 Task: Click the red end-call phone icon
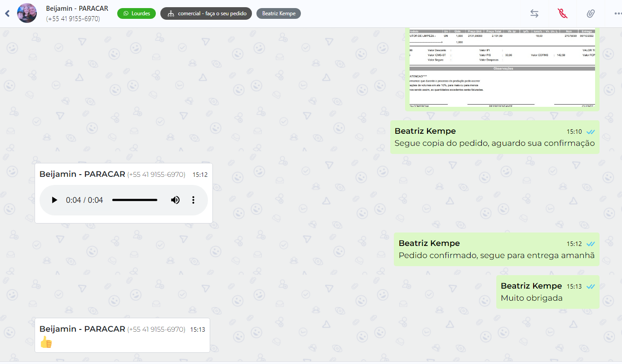pos(562,13)
